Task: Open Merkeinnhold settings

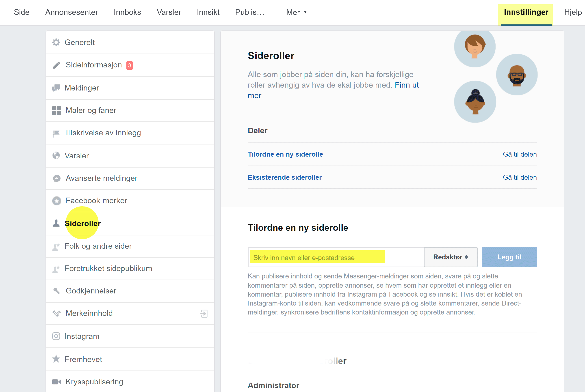Action: [130, 314]
